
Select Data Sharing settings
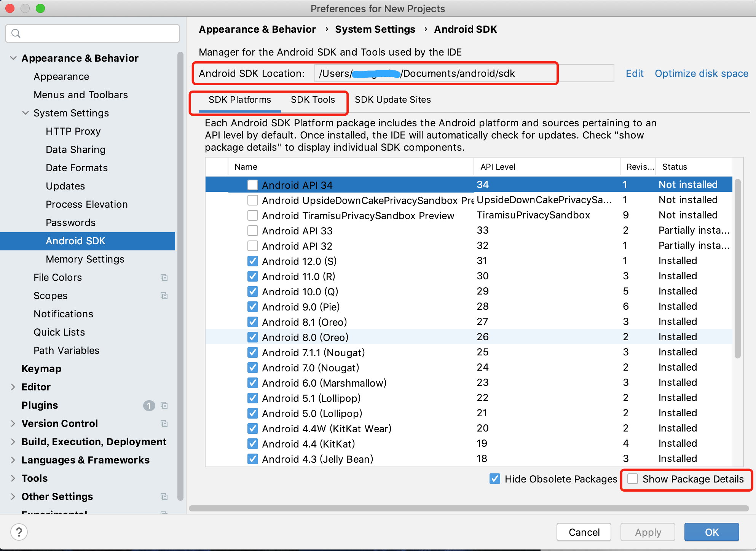click(75, 150)
